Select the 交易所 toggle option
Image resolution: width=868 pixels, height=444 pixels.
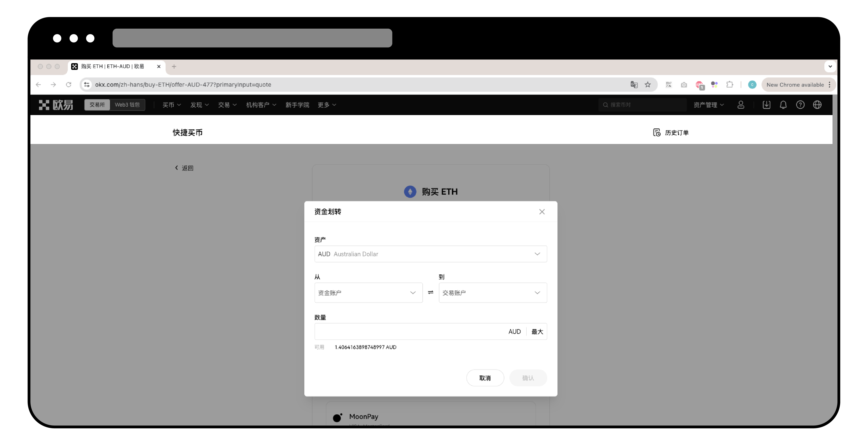tap(97, 105)
